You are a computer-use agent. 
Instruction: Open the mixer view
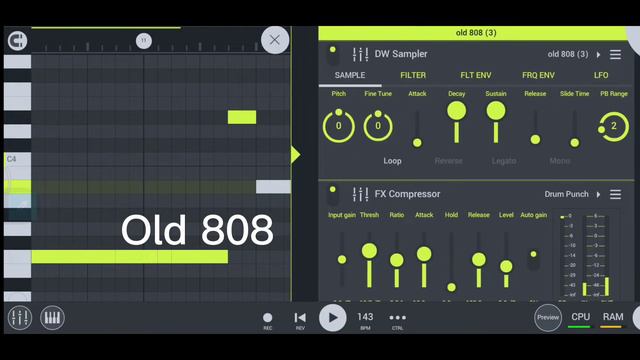[20, 318]
